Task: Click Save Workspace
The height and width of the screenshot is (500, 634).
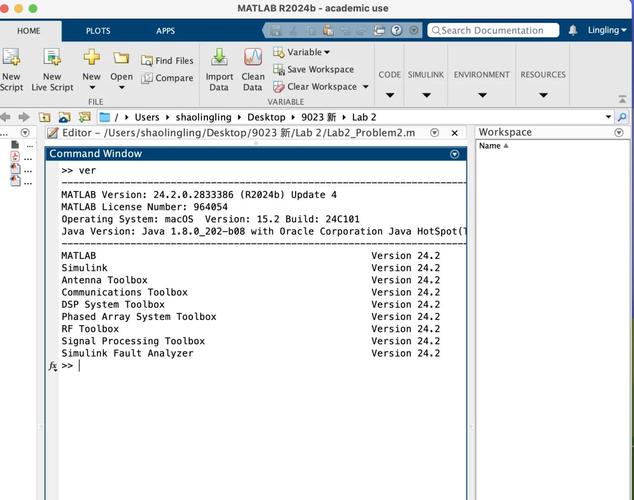Action: point(314,70)
